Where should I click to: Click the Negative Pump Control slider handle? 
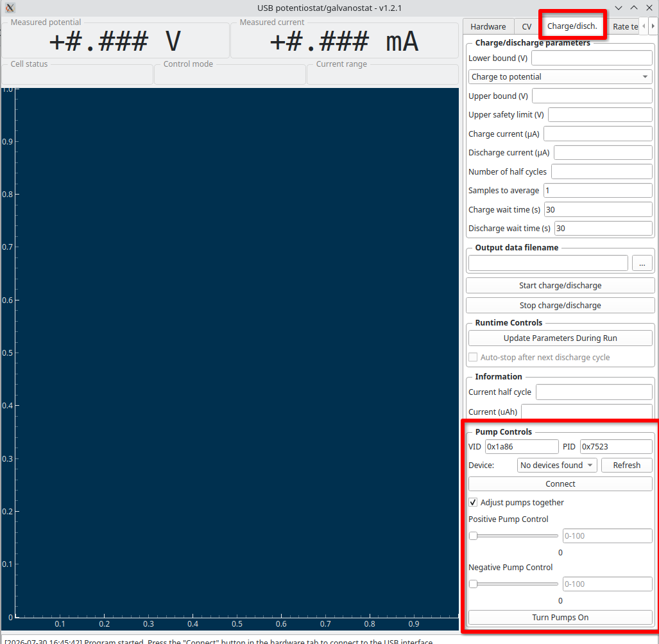(474, 584)
